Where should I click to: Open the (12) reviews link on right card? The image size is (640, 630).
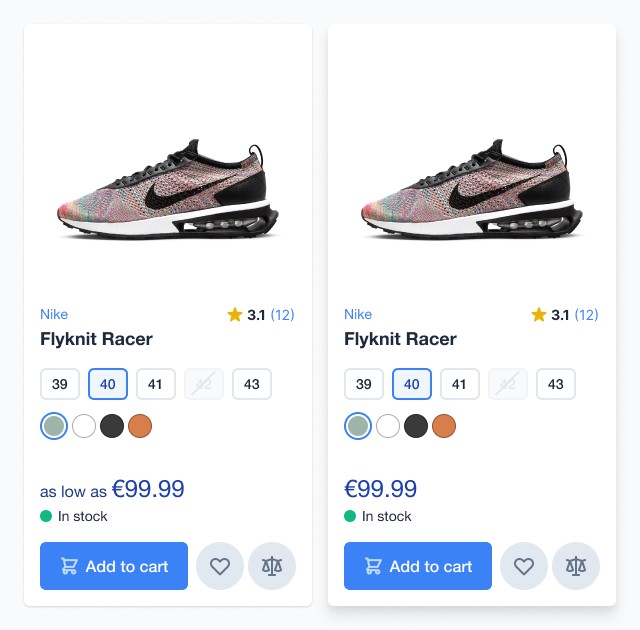[586, 315]
